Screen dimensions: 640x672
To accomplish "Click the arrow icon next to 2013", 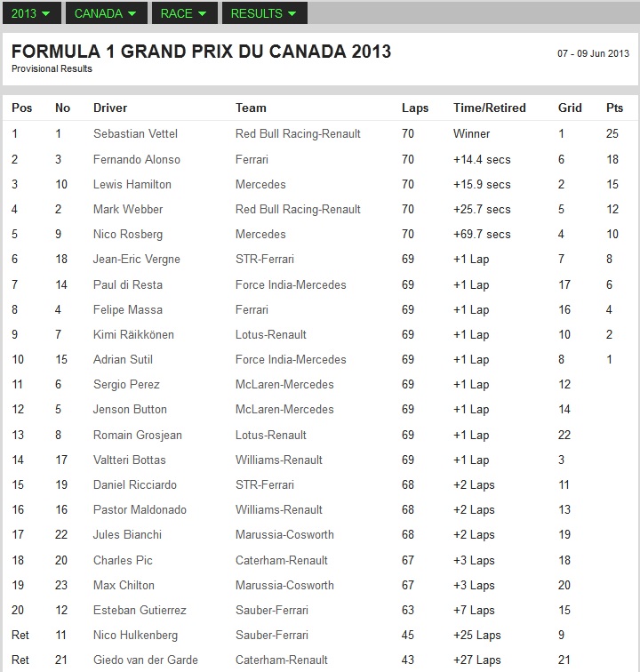I will click(46, 13).
